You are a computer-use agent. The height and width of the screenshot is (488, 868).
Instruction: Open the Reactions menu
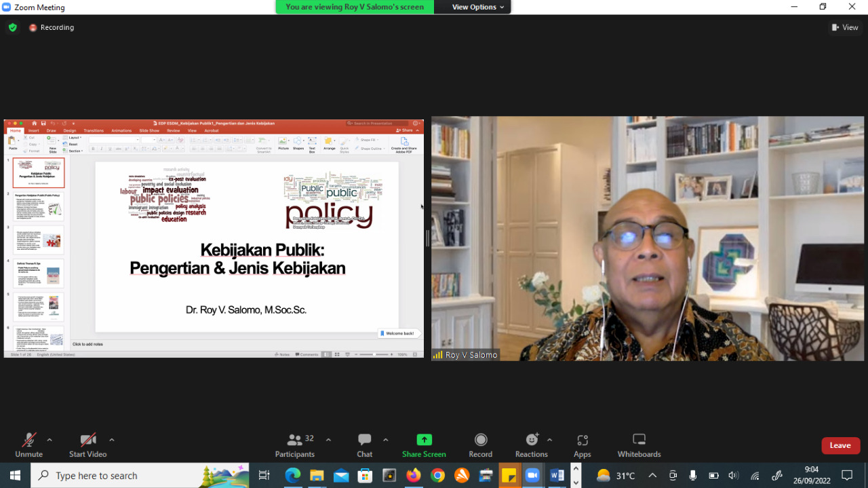(x=532, y=445)
